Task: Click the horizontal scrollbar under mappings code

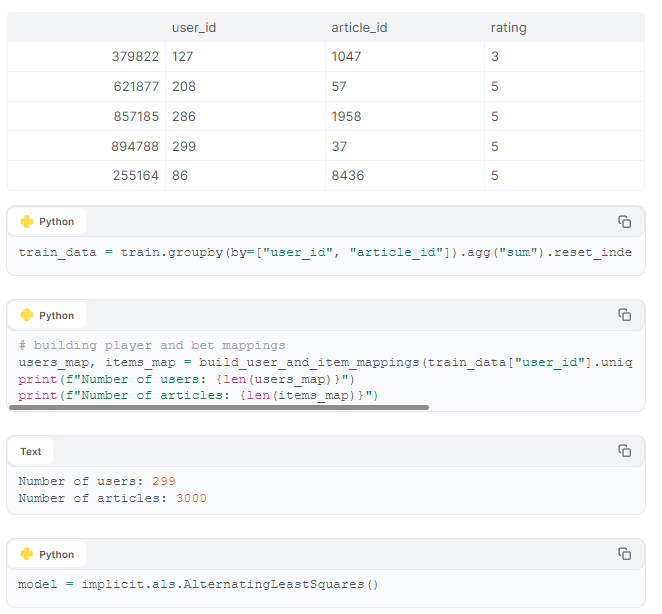Action: (219, 408)
